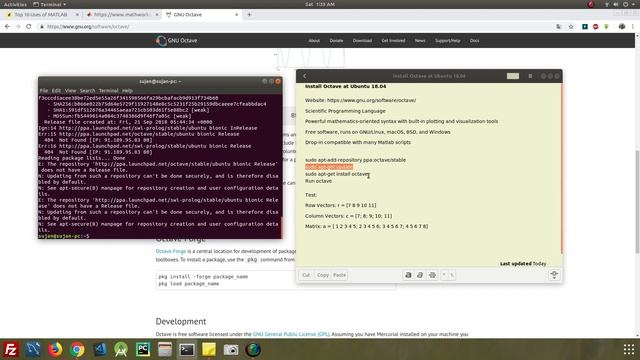The width and height of the screenshot is (640, 360).
Task: Expand Terminal app menu in top bar
Action: pyautogui.click(x=49, y=4)
